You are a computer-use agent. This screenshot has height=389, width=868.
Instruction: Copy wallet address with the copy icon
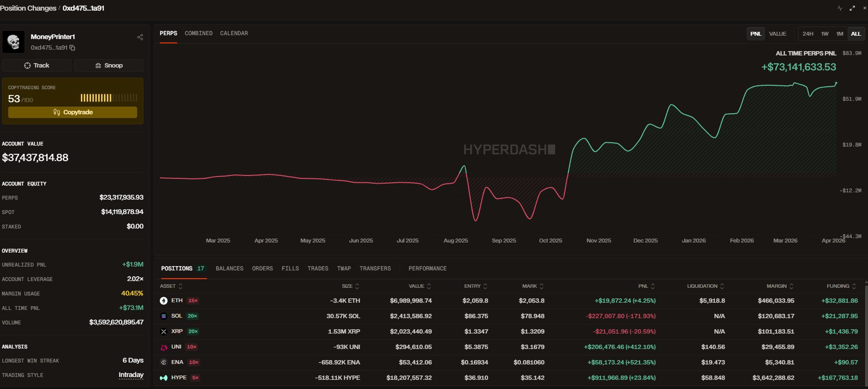tap(72, 48)
